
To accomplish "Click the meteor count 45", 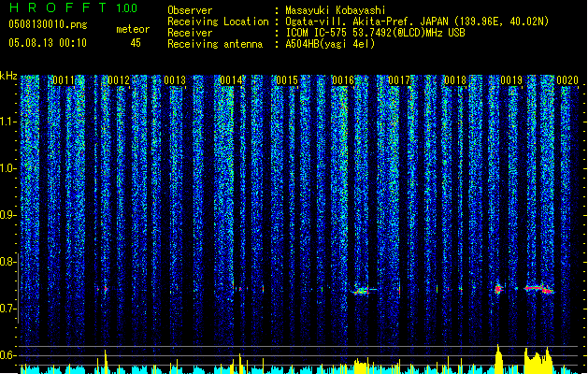I will [136, 43].
